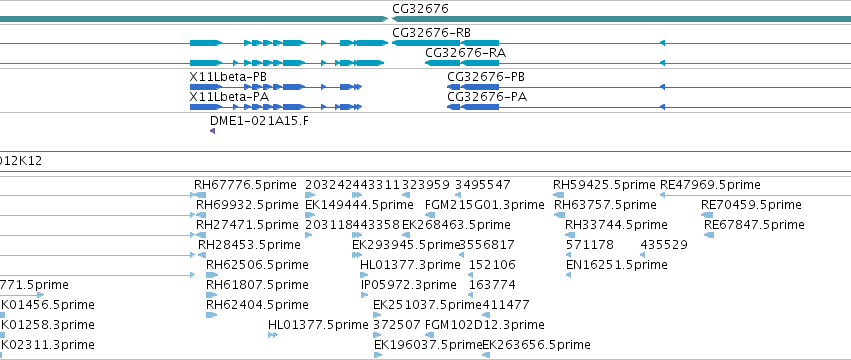This screenshot has width=851, height=360.
Task: Select the HL01377.3prime label
Action: point(410,265)
